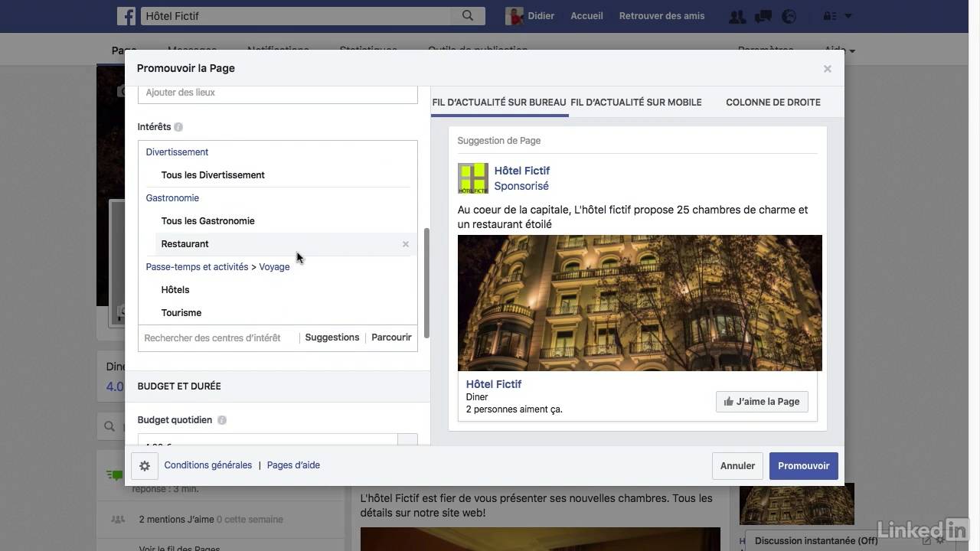The image size is (980, 551).
Task: Select the Hôtels interest
Action: coord(175,290)
